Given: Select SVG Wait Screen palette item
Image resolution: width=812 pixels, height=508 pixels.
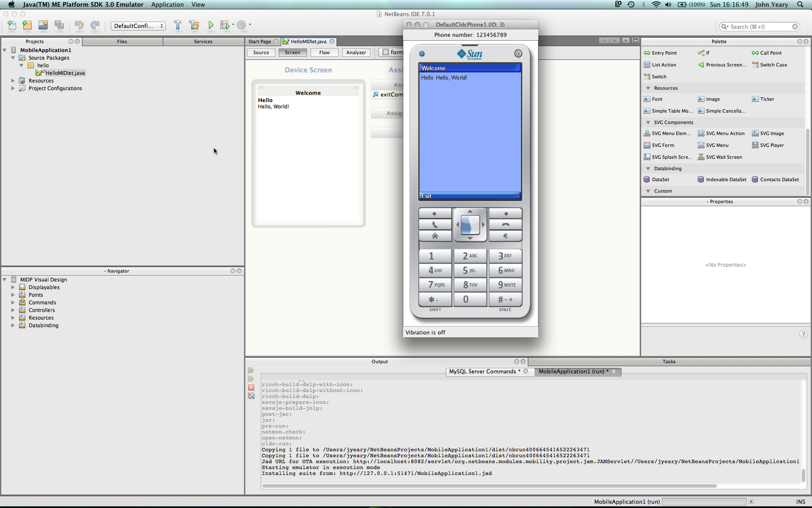Looking at the screenshot, I should [720, 157].
